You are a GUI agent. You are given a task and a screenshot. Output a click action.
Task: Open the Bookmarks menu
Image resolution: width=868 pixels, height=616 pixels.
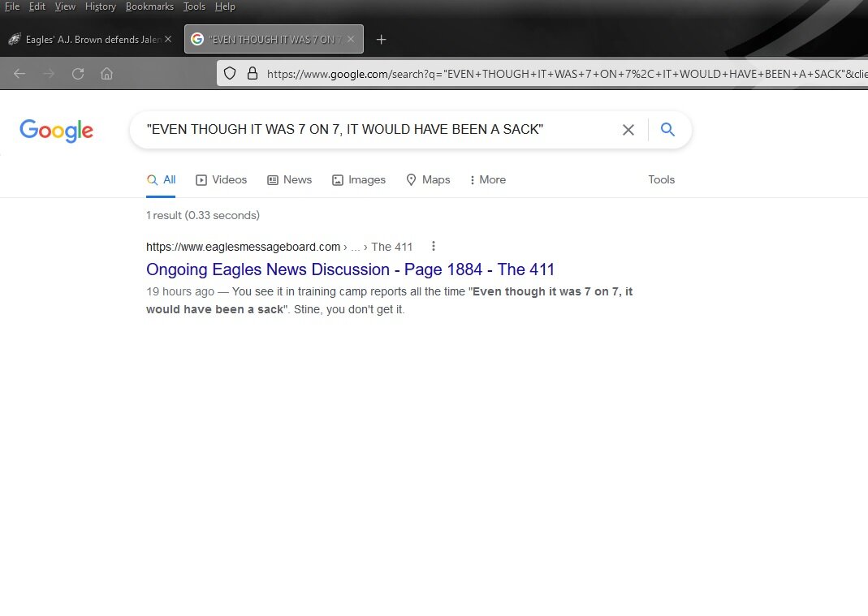149,6
